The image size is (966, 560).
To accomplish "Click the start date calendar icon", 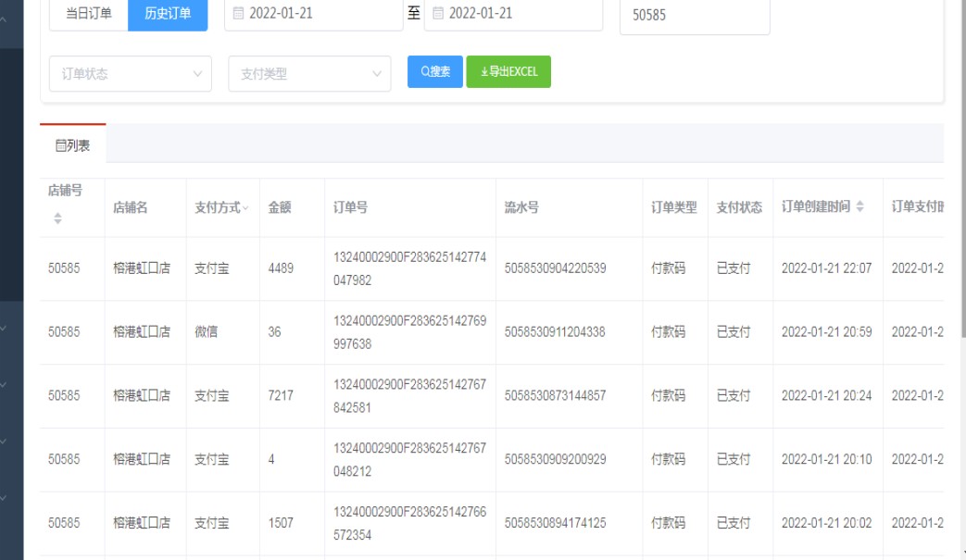I will click(x=238, y=14).
